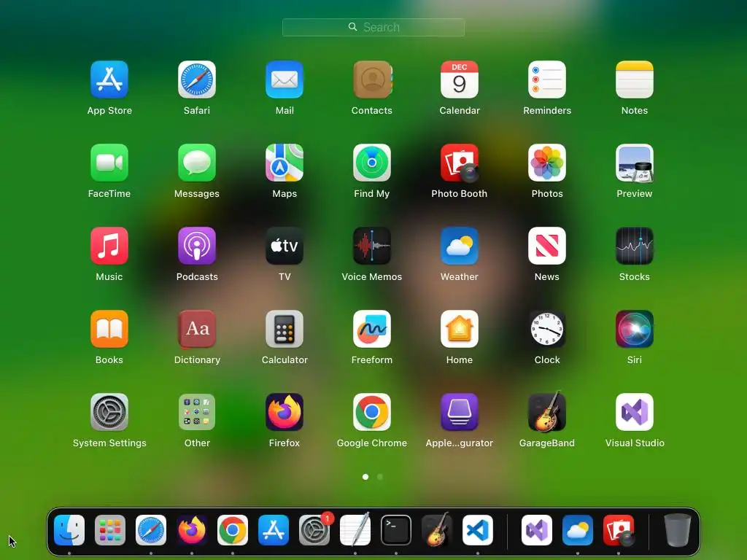
Task: Launch the Apple TV app
Action: click(285, 246)
